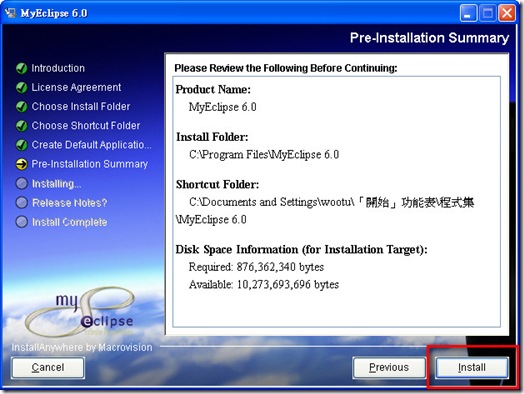Viewport: 524px width, 394px height.
Task: Click the Product Name heading
Action: coord(213,90)
